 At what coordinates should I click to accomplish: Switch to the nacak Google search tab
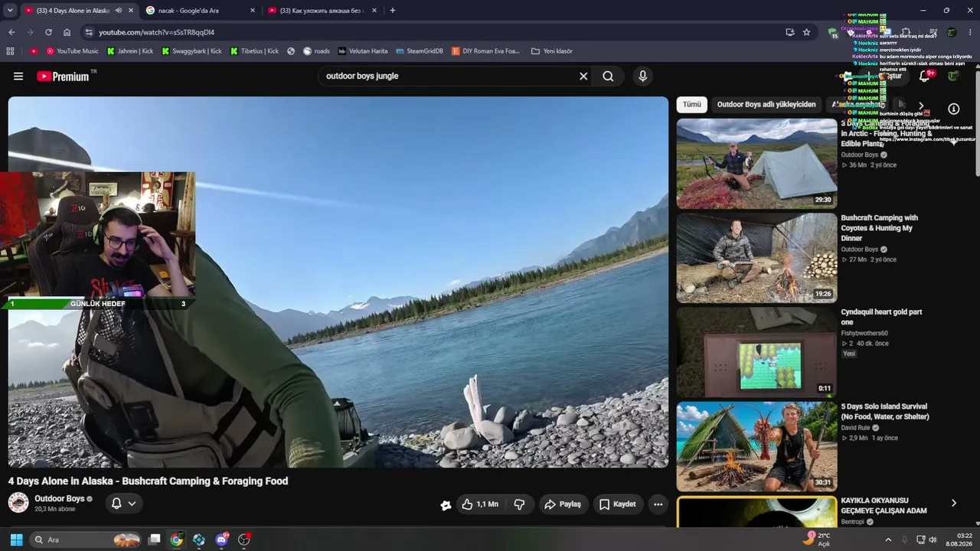(201, 11)
